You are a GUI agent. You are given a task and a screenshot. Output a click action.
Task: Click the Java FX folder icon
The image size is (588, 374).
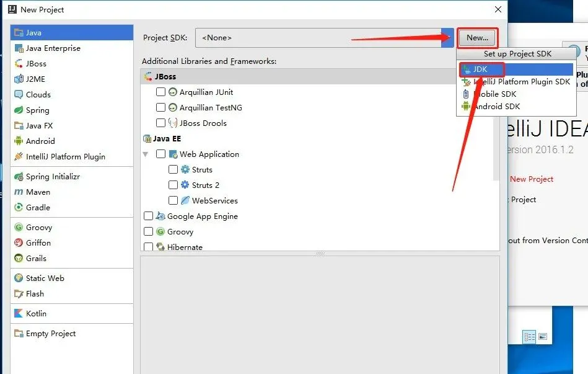tap(19, 125)
